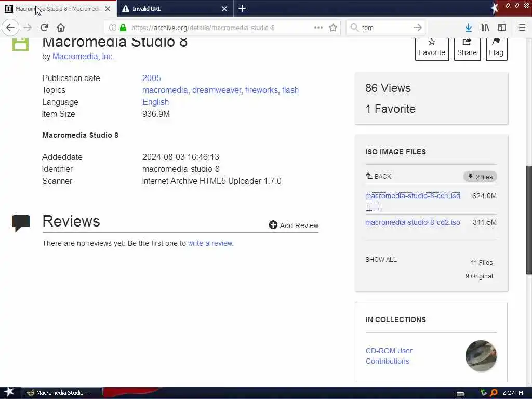Click the write a review link
532x399 pixels.
click(x=210, y=243)
